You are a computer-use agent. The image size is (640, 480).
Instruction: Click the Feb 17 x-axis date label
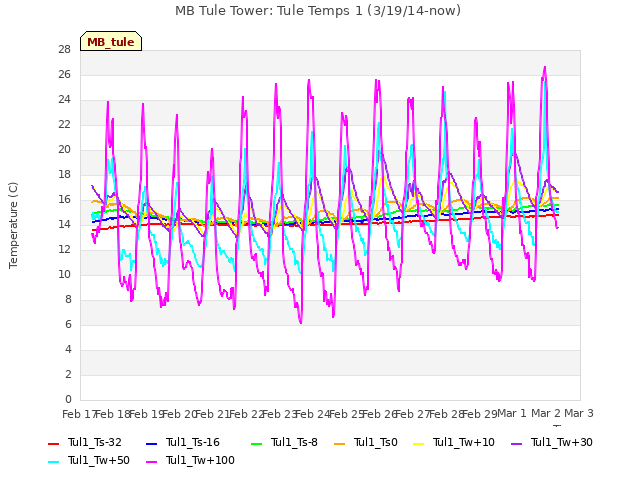tap(79, 414)
